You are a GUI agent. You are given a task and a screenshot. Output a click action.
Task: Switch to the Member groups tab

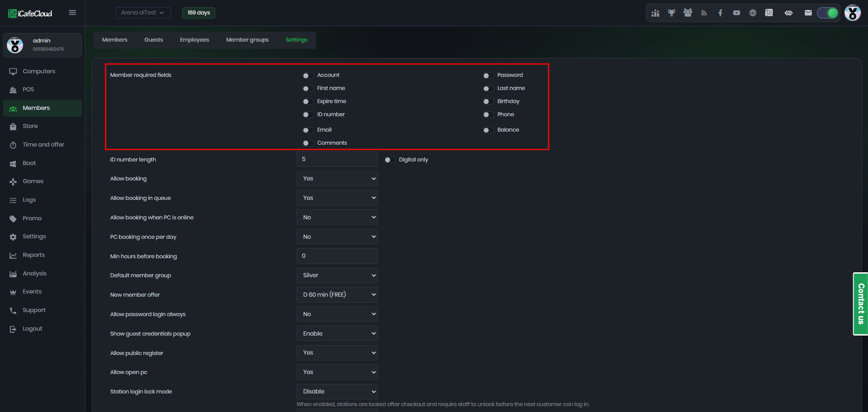(x=247, y=40)
